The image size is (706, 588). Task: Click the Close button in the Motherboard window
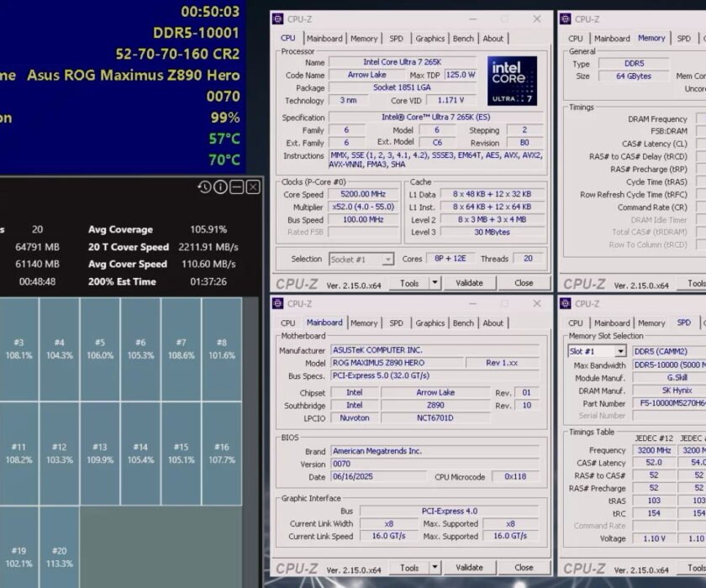click(x=524, y=568)
